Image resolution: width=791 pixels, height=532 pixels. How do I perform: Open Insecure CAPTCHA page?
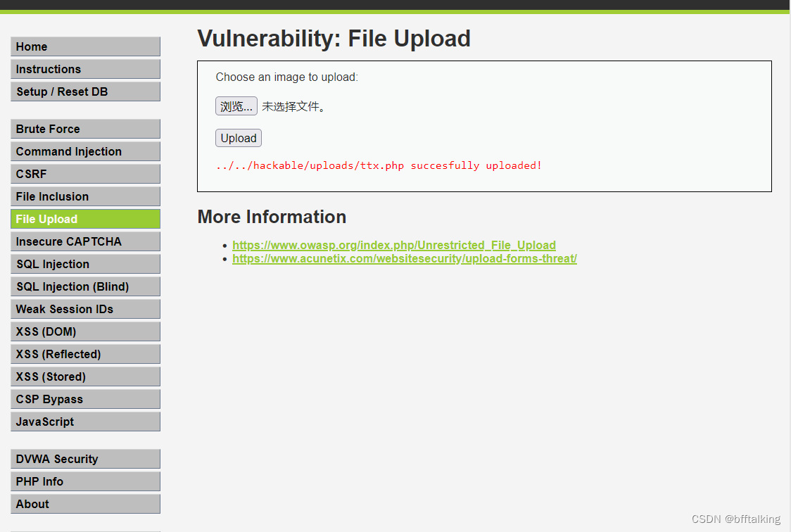coord(85,241)
